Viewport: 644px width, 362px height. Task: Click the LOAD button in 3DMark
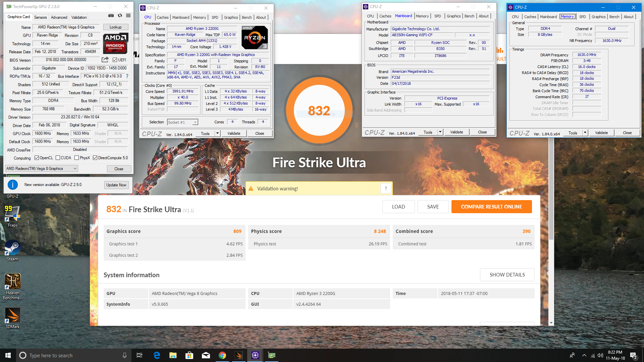[x=398, y=207]
